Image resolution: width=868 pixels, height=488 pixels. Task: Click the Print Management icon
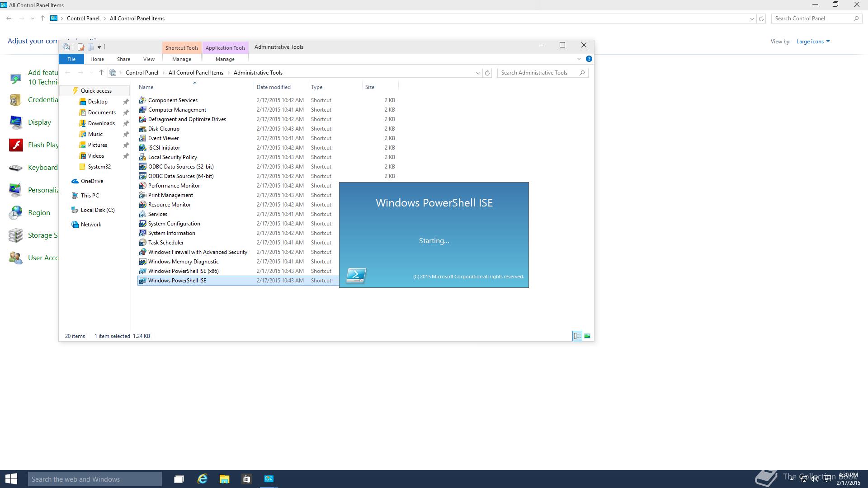click(x=142, y=195)
